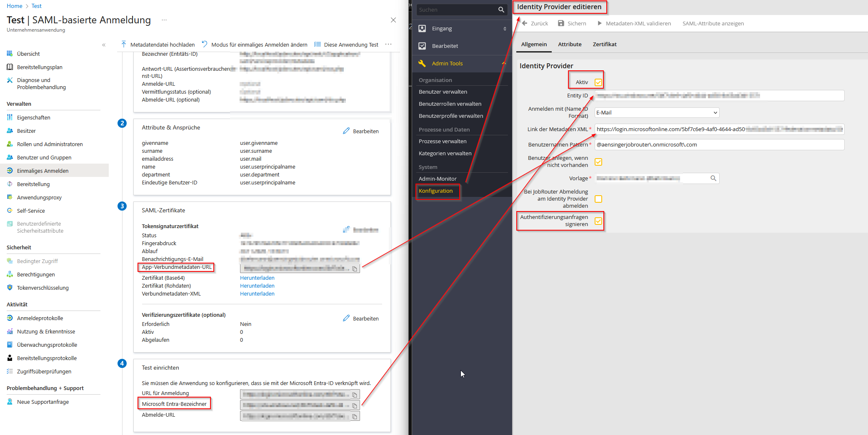868x435 pixels.
Task: Download Verbundmetadaten-XML via Herunterladen
Action: (x=257, y=294)
